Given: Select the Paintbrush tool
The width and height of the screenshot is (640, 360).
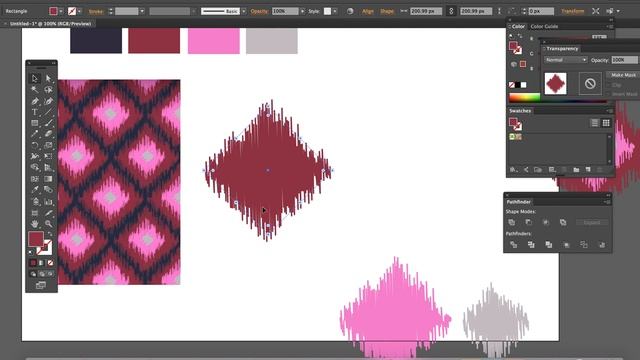Looking at the screenshot, I should coord(48,123).
